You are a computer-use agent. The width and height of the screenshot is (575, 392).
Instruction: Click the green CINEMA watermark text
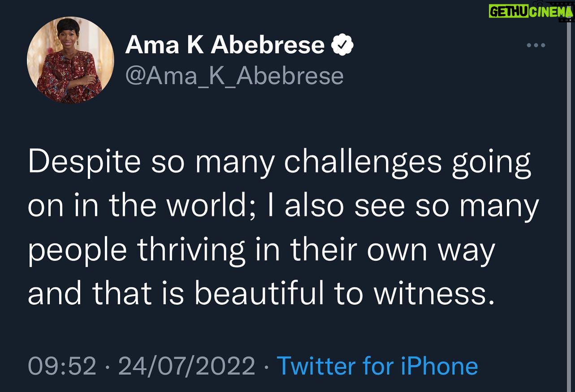pos(551,11)
